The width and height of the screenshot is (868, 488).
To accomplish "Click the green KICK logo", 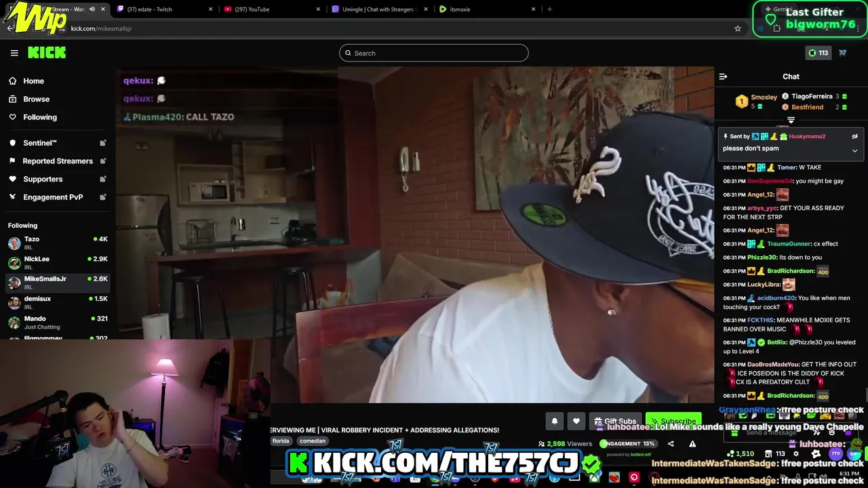I will pyautogui.click(x=47, y=53).
